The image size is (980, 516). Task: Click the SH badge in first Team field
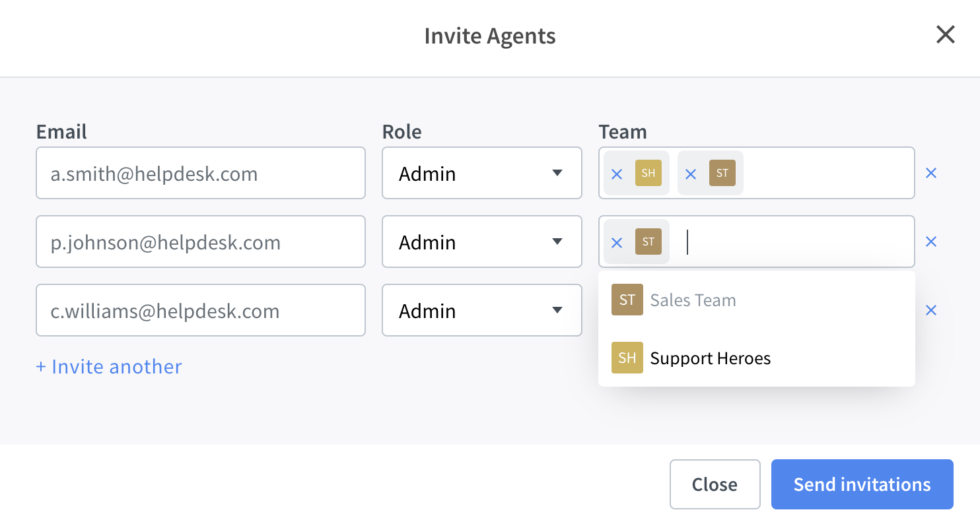point(648,173)
